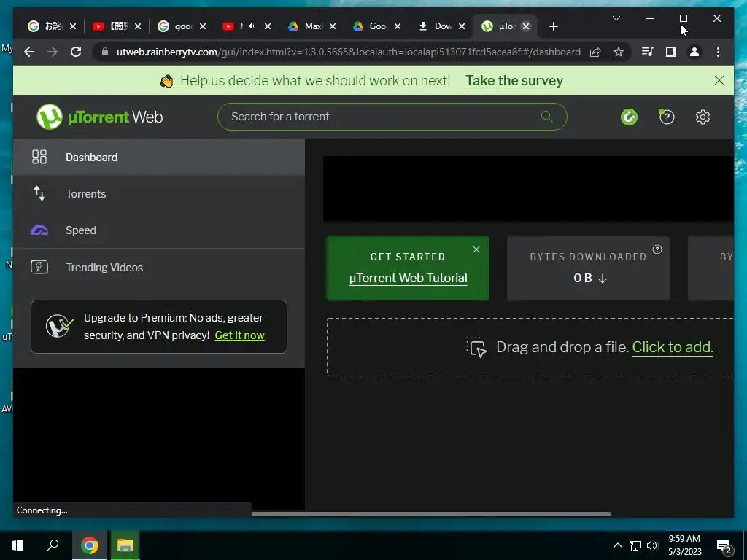
Task: Click the µTorrent Web logo
Action: click(99, 117)
